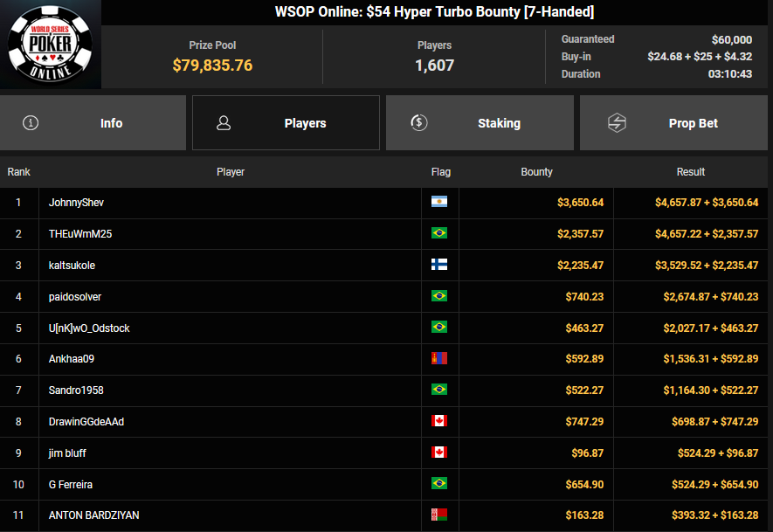Click the Result column header
This screenshot has height=532, width=773.
pyautogui.click(x=690, y=172)
